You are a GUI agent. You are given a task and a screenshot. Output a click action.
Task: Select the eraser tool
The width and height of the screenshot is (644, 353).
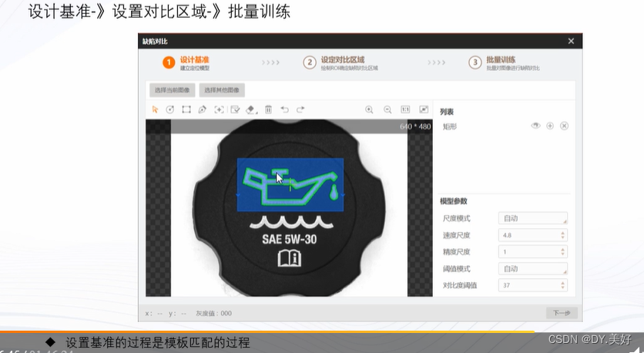click(251, 109)
